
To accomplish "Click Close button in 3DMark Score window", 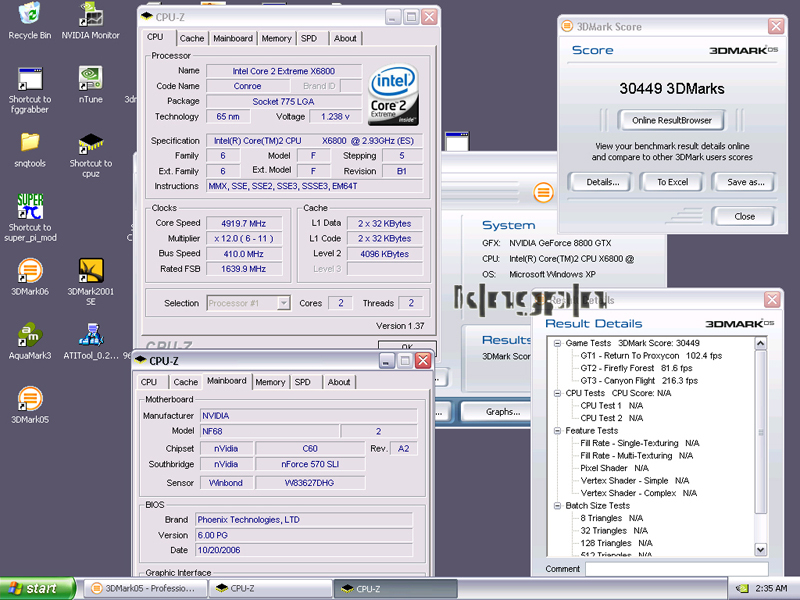I will (744, 216).
